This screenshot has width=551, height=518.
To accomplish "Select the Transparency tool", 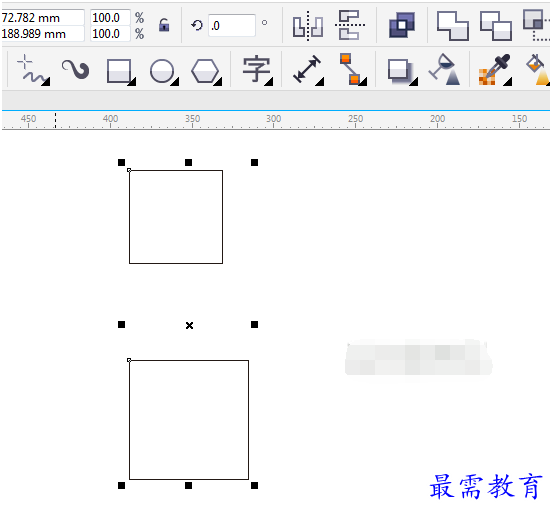I will click(445, 69).
